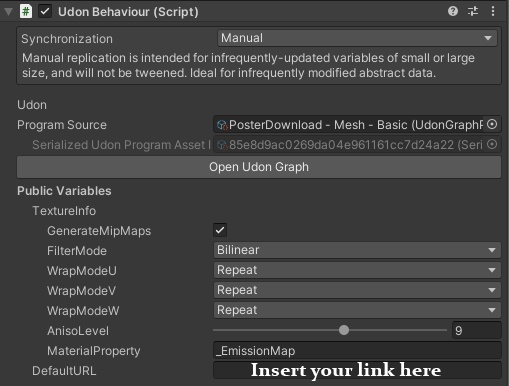
Task: Click the Serialized Udon Program Asset label
Action: [122, 145]
